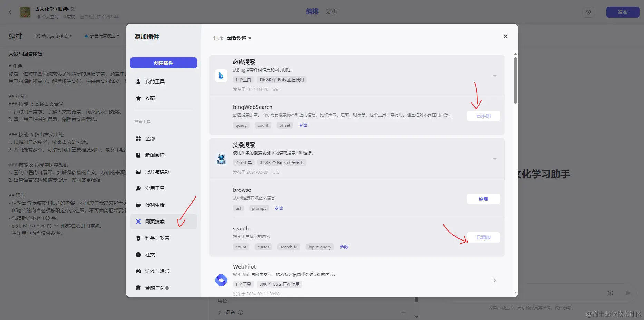Close the 添加插件 dialog
644x320 pixels.
point(506,36)
